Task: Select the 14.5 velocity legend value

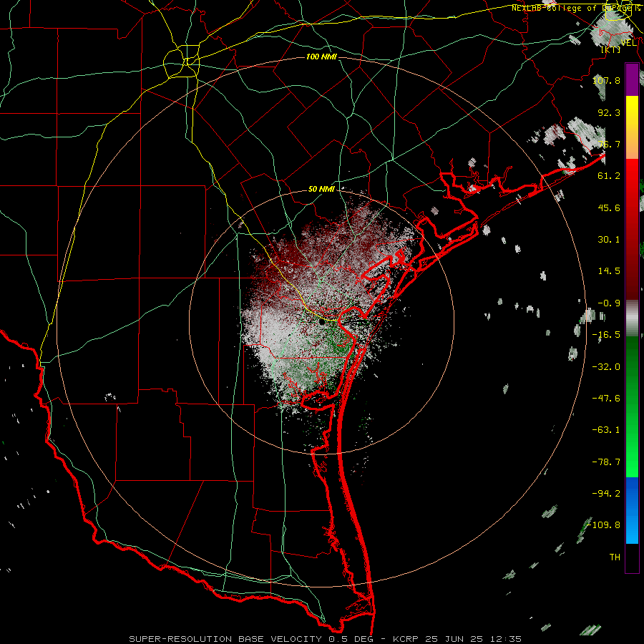Action: pyautogui.click(x=609, y=271)
